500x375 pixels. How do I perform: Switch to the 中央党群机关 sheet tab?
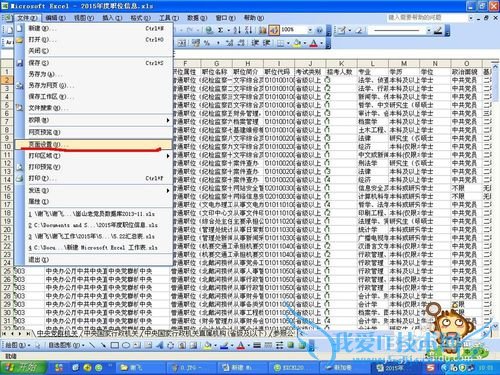tap(57, 333)
